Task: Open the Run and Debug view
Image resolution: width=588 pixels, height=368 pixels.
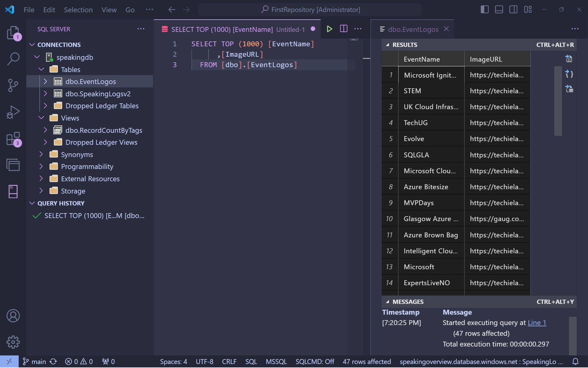Action: (13, 112)
